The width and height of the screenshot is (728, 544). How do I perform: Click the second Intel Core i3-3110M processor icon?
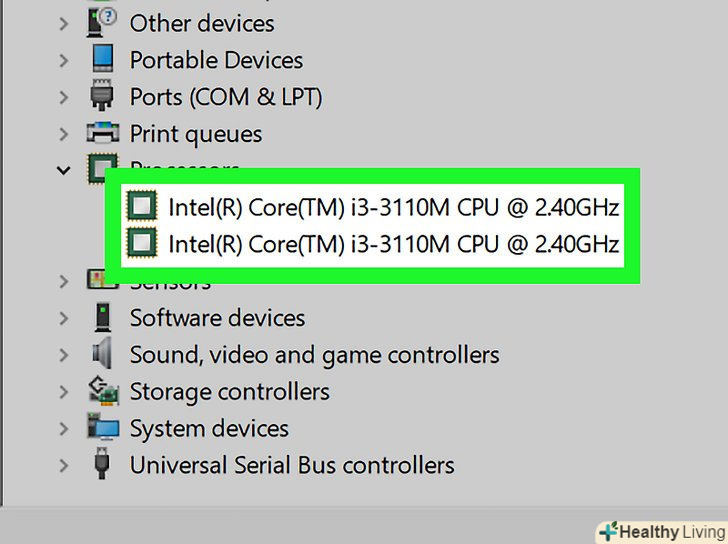(x=143, y=243)
